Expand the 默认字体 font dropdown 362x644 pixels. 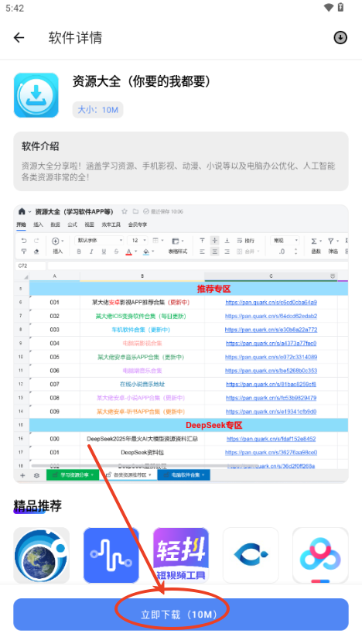point(99,240)
